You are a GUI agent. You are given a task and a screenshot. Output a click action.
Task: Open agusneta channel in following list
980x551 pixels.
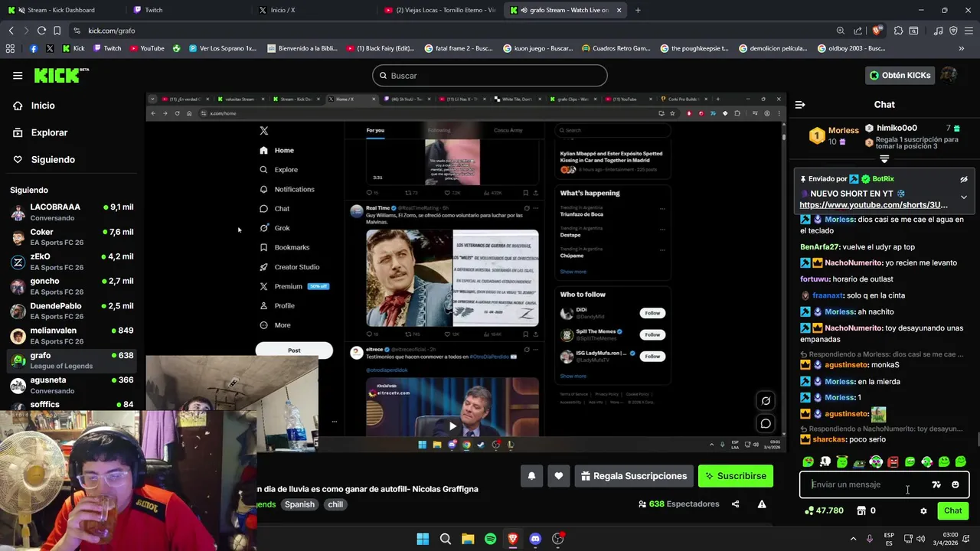click(x=72, y=385)
